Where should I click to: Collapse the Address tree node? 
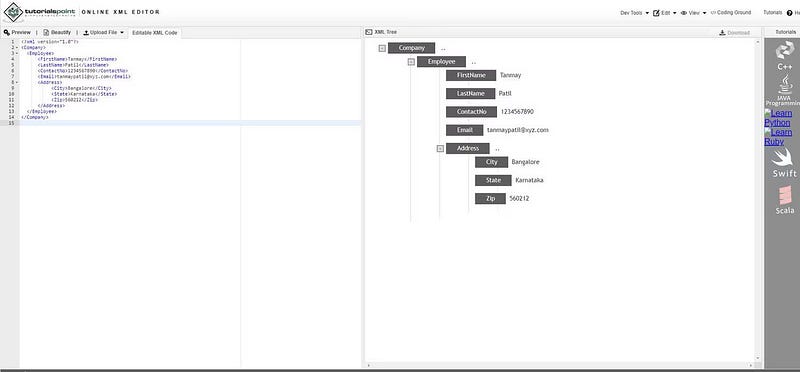[x=440, y=148]
